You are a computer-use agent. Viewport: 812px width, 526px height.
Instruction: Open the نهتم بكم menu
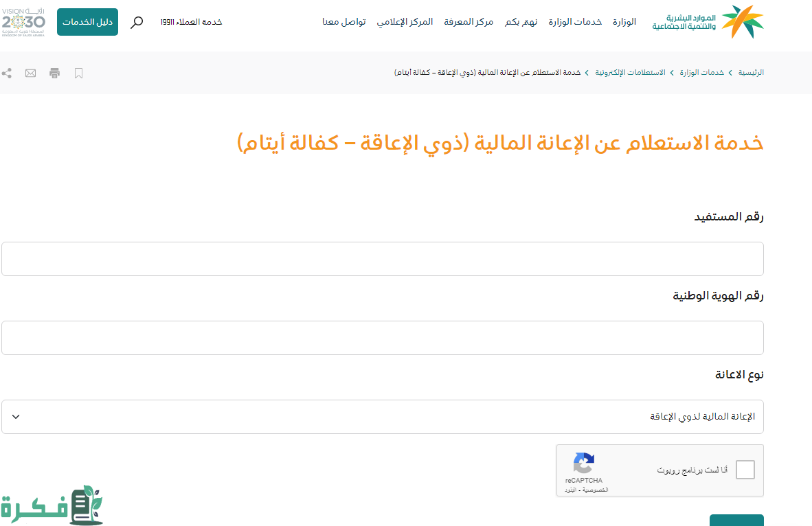click(x=521, y=22)
